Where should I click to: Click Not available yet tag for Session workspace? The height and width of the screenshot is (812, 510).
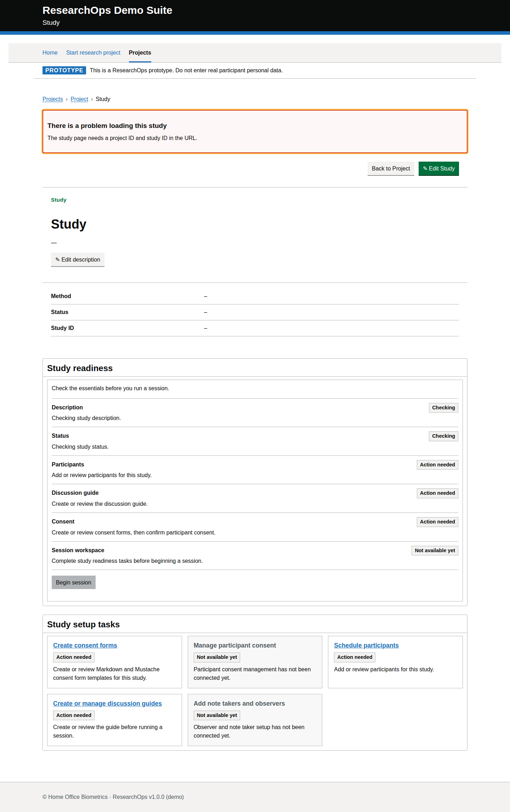pyautogui.click(x=435, y=550)
